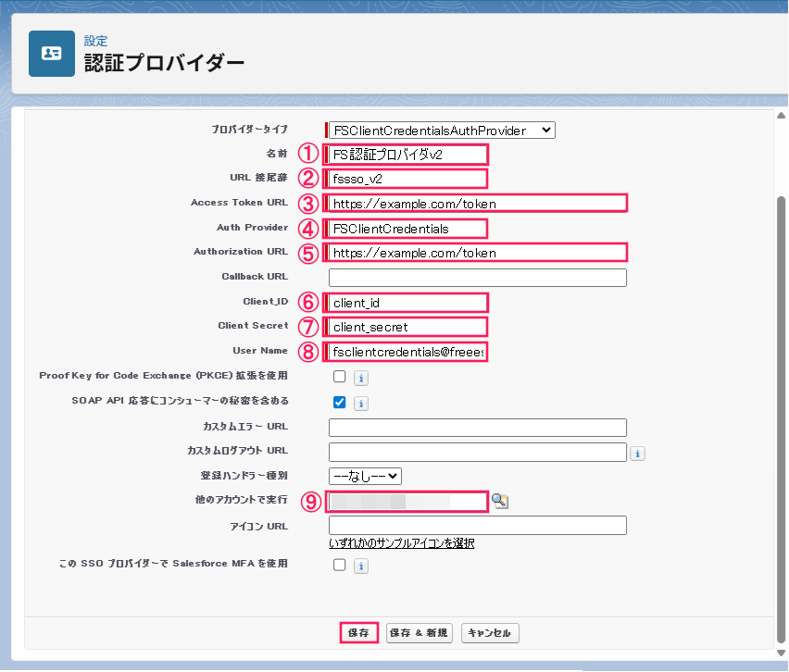Open the 登録ハンドラー種別 dropdown

[x=365, y=476]
